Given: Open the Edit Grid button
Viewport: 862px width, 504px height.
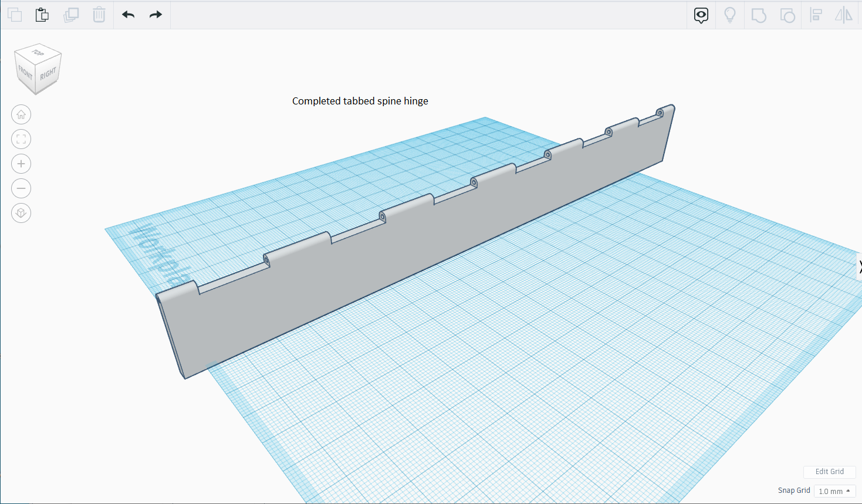Looking at the screenshot, I should pyautogui.click(x=830, y=472).
